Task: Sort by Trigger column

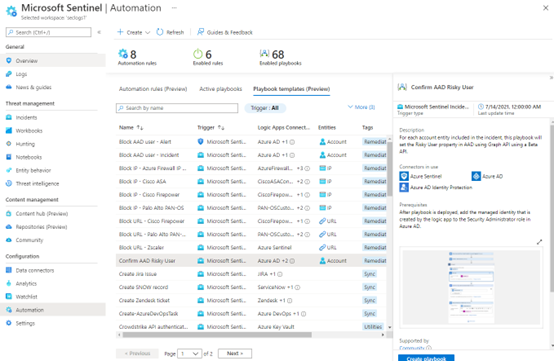Action: click(211, 128)
